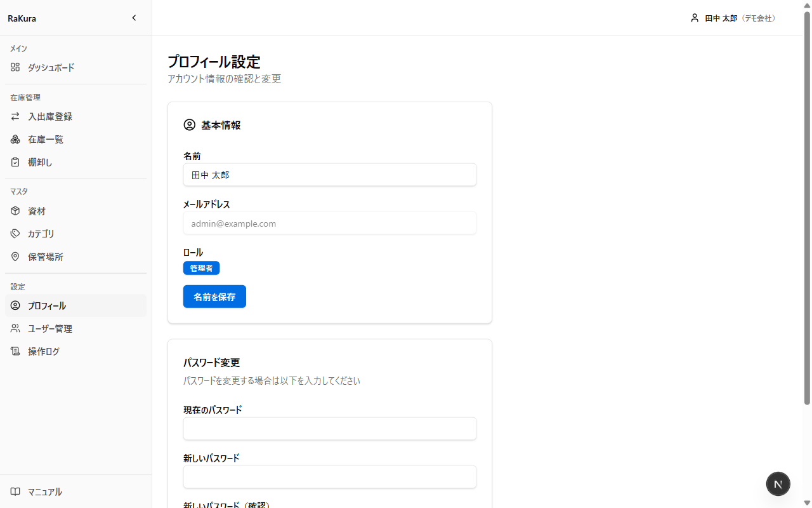Click the 管理者 role badge
The width and height of the screenshot is (812, 508).
(x=201, y=268)
